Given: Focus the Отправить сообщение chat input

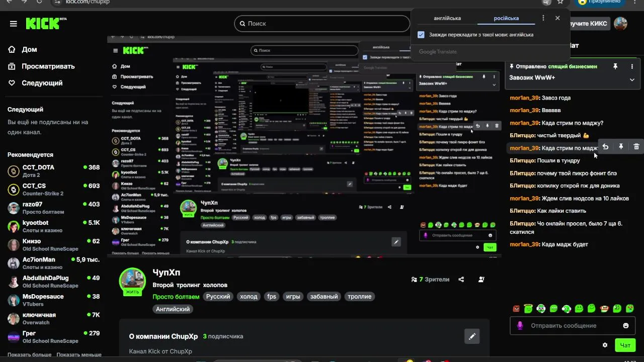Looking at the screenshot, I should click(x=573, y=326).
